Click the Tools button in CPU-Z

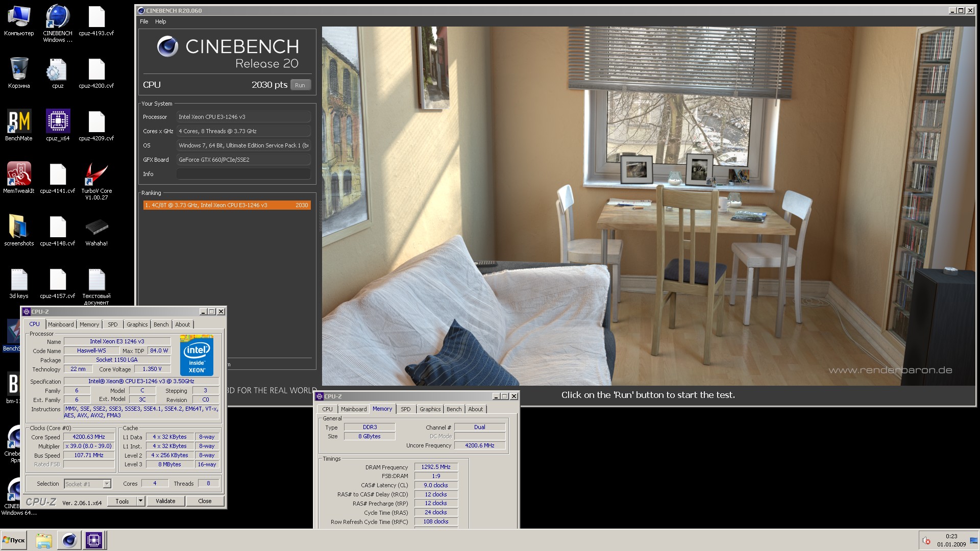tap(122, 501)
